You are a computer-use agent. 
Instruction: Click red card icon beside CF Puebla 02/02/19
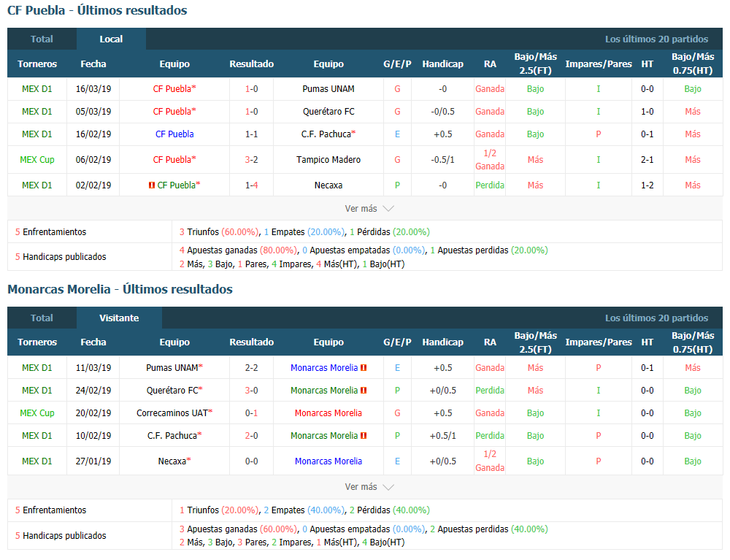151,185
